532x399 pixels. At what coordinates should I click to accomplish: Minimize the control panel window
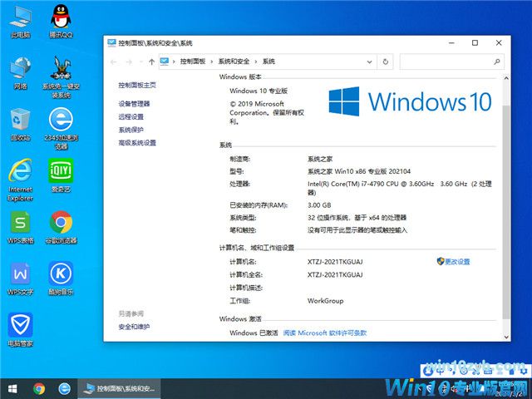(x=451, y=42)
